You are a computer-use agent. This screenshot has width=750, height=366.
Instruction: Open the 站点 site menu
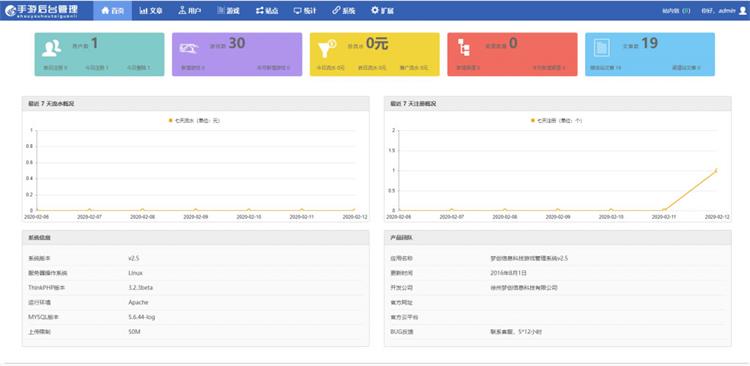267,11
